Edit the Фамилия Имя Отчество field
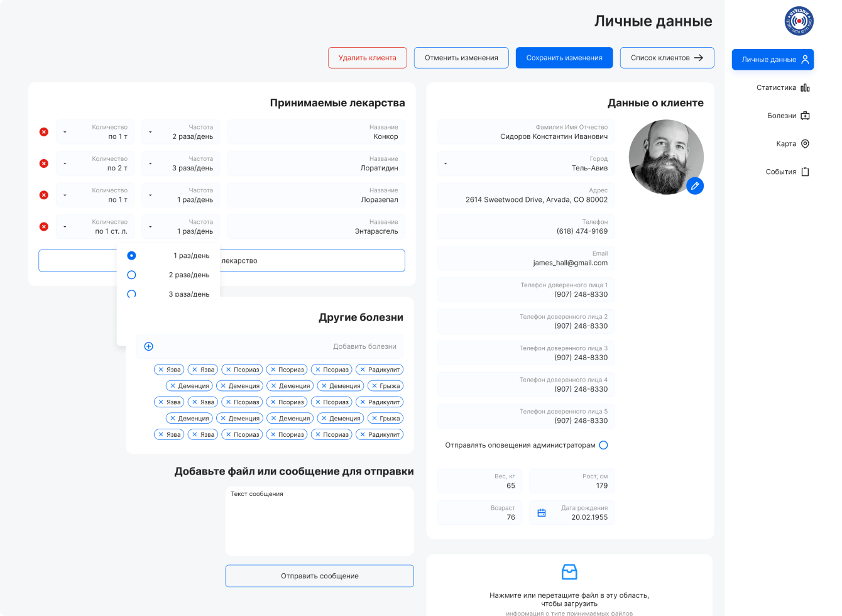Viewport: 842px width, 616px height. pyautogui.click(x=525, y=132)
